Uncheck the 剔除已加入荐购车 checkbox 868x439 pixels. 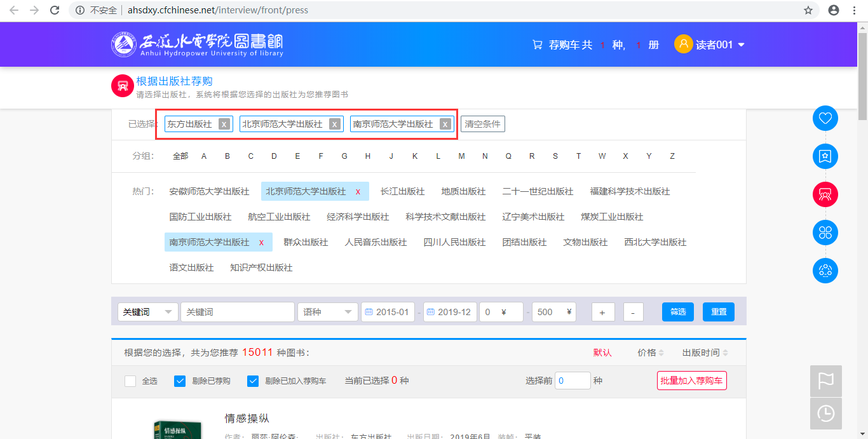tap(253, 381)
